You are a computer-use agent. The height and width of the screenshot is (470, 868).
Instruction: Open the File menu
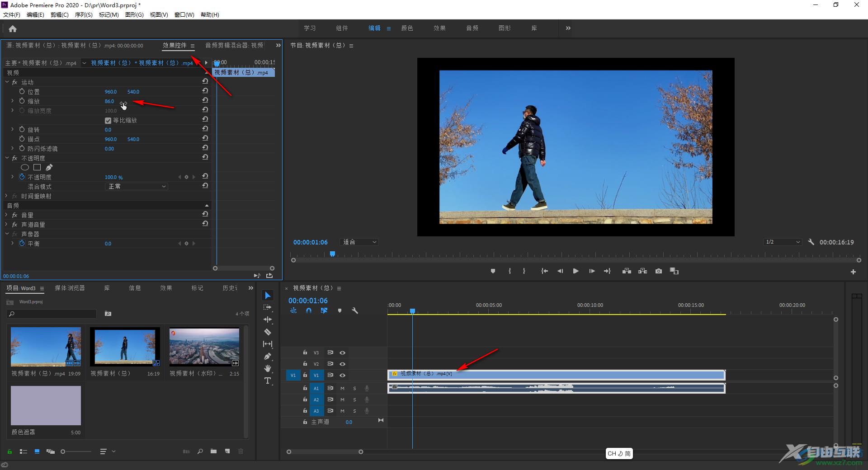pos(12,15)
